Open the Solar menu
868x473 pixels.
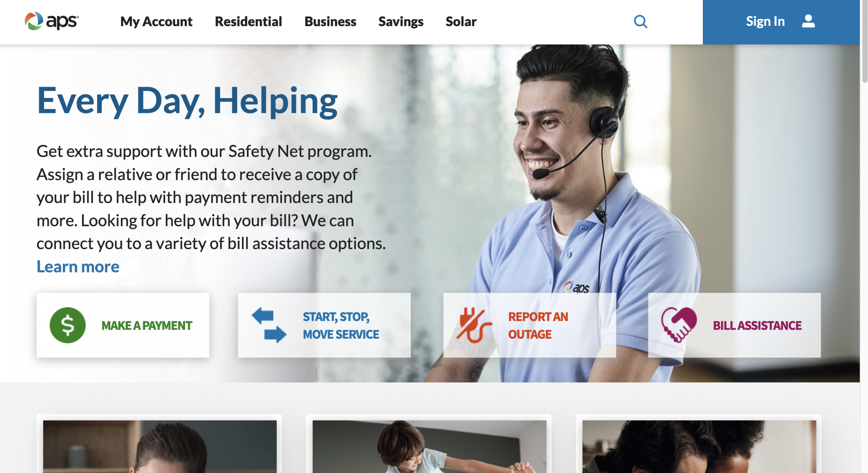coord(461,22)
